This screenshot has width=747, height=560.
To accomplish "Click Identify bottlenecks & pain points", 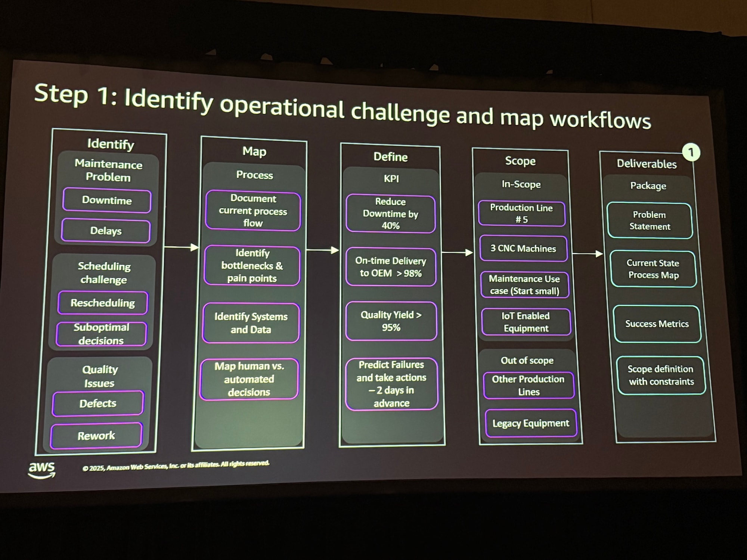I will pyautogui.click(x=252, y=266).
